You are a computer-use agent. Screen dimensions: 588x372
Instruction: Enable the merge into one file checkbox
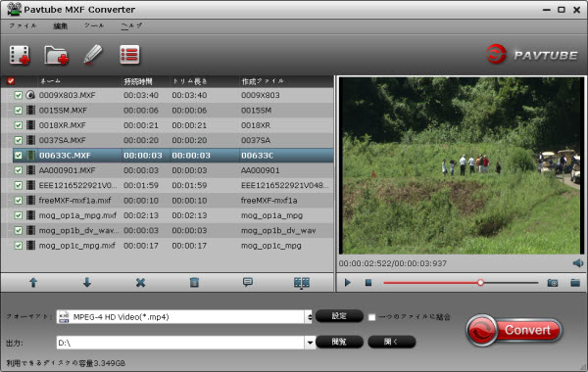pos(371,317)
